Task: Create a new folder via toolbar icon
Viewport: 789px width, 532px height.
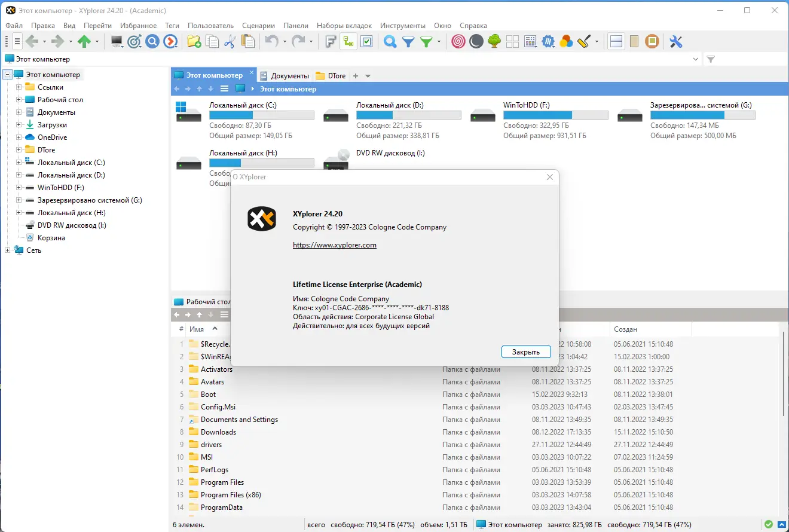Action: coord(194,41)
